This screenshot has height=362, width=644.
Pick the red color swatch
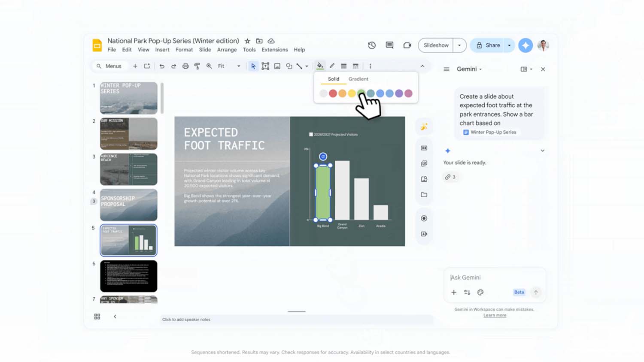click(x=333, y=94)
